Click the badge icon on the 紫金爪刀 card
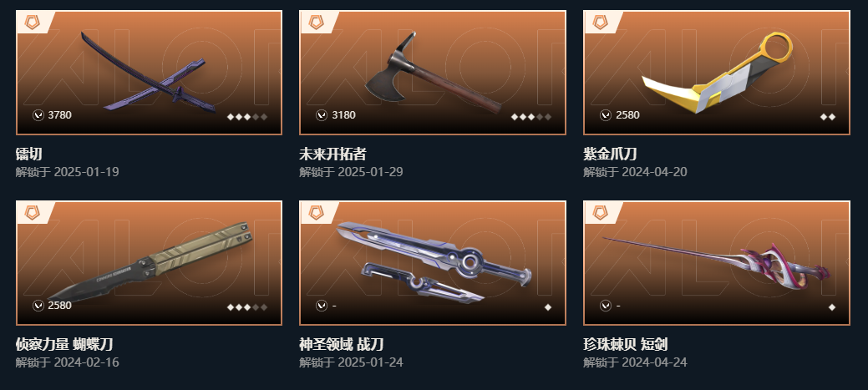 (x=600, y=23)
